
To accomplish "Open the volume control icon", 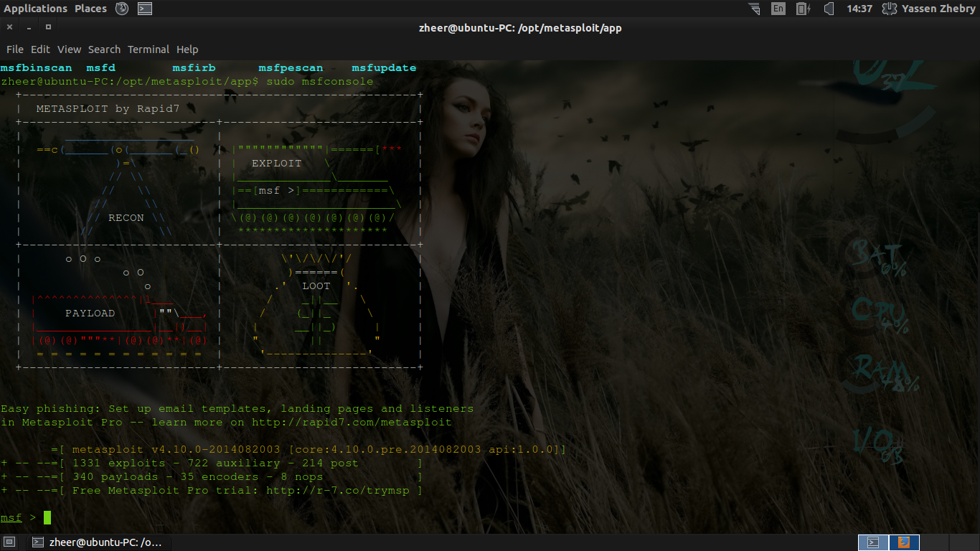I will coord(827,9).
